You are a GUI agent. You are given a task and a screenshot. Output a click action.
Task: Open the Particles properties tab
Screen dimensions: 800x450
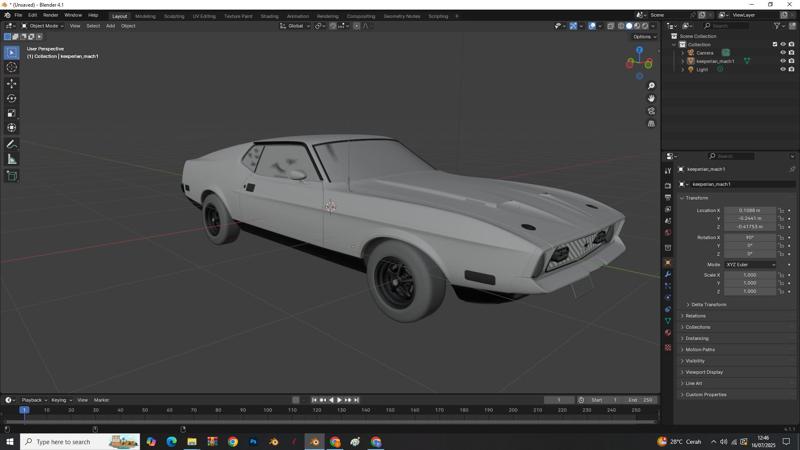[668, 286]
